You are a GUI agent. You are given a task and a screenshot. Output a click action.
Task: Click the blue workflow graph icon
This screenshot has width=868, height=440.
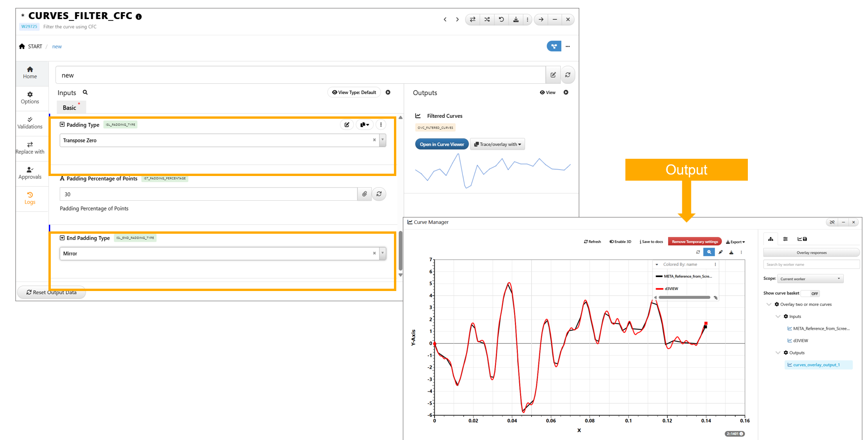pos(553,46)
